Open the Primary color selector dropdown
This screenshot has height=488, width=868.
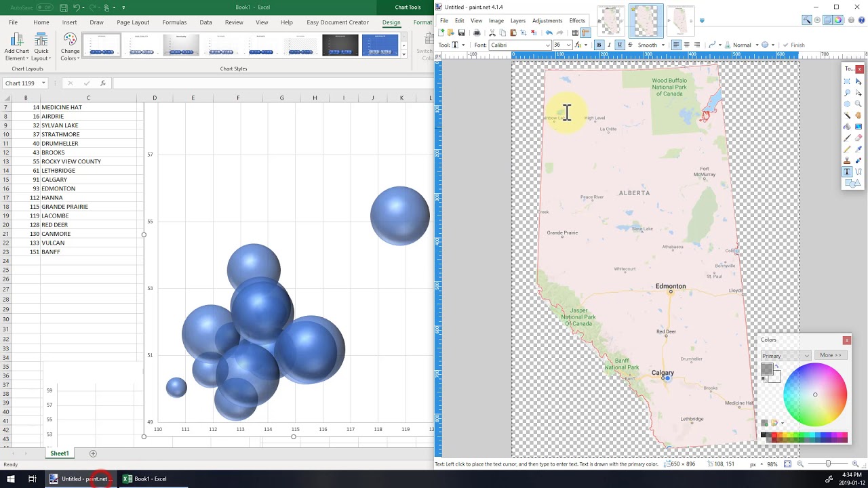coord(786,356)
